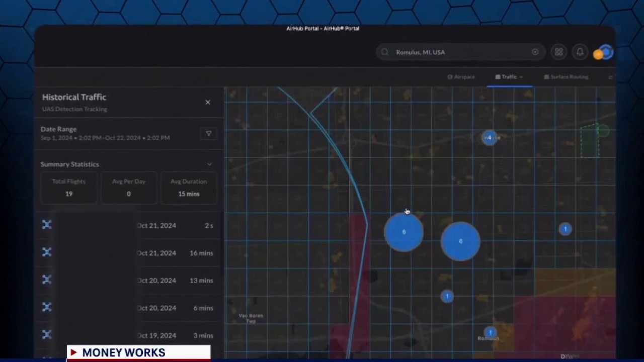Select the 4-flight cluster near Wayne
The image size is (644, 362).
[489, 137]
